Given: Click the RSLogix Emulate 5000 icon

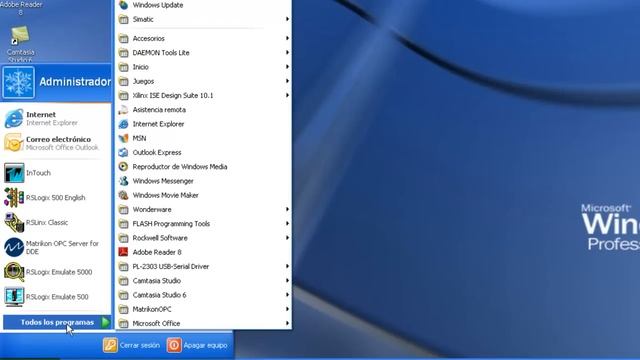Looking at the screenshot, I should [x=14, y=272].
